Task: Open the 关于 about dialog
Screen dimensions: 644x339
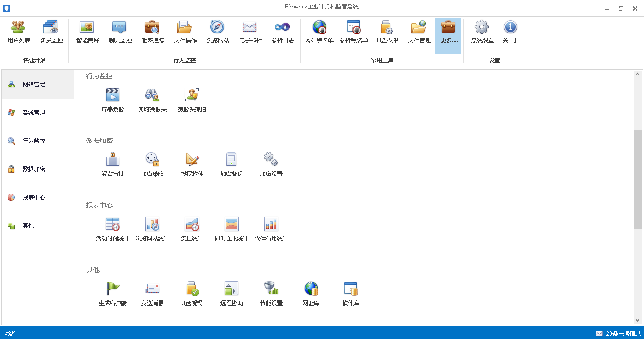Action: click(510, 32)
